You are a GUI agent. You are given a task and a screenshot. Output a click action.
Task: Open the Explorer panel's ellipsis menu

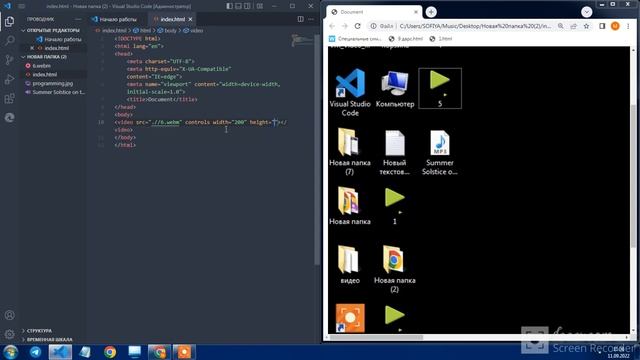click(78, 19)
